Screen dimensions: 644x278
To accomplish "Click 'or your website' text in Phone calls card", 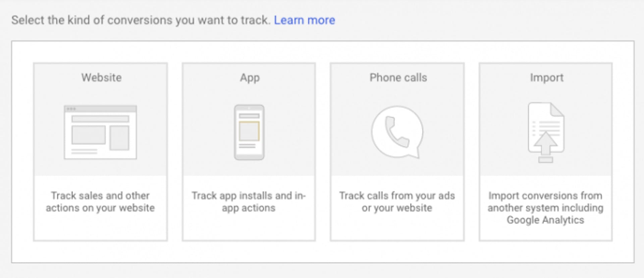I will pos(397,208).
